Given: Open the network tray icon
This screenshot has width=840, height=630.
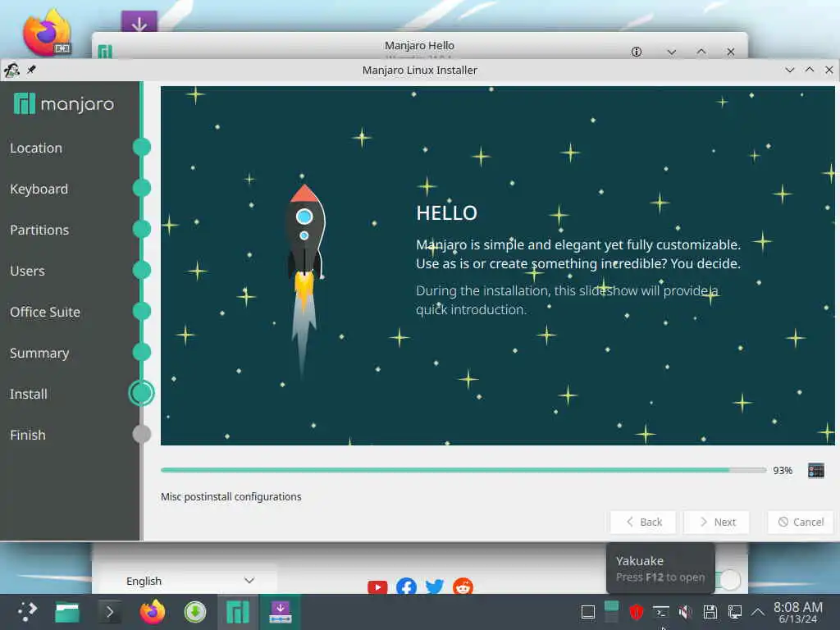Looking at the screenshot, I should coord(734,612).
